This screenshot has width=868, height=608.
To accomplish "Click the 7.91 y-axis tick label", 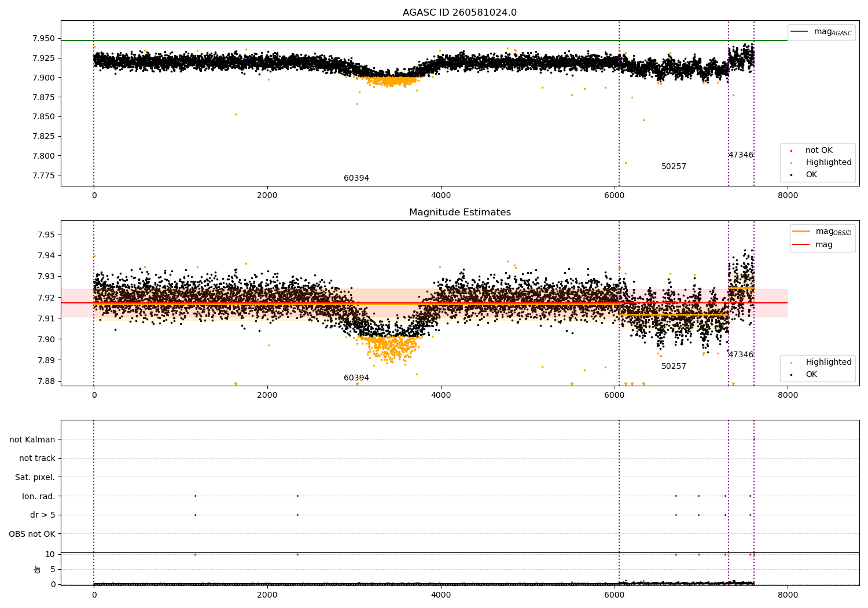I will pos(46,318).
